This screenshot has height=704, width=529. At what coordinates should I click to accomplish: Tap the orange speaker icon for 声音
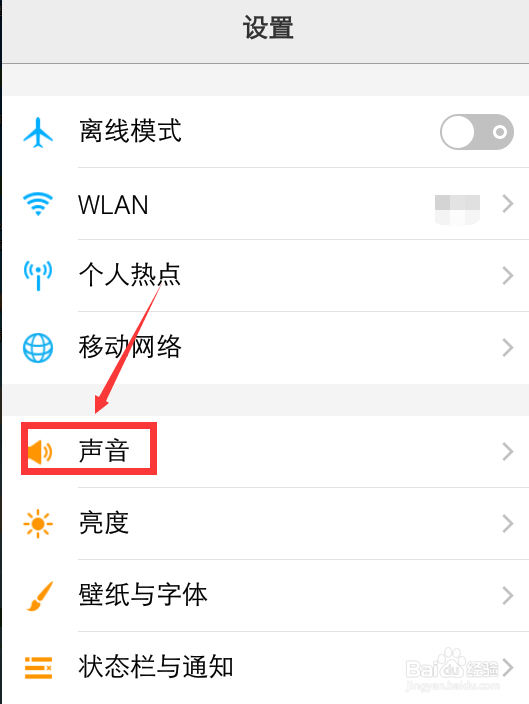pos(40,451)
